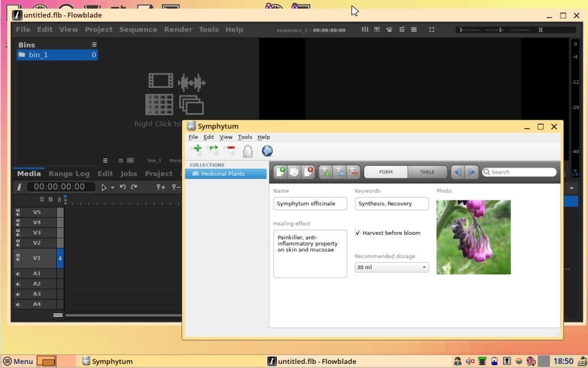
Task: Mute audio track A4
Action: pos(18,304)
